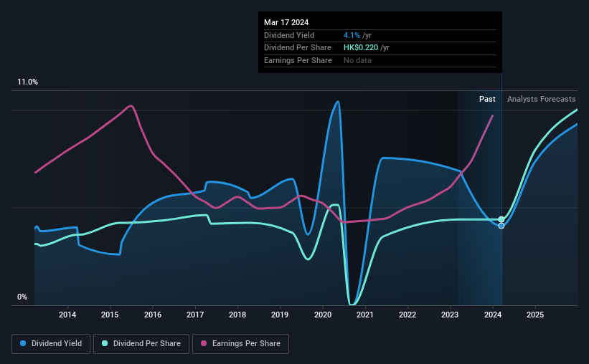This screenshot has height=364, width=589.
Task: Click the Mar 17 2024 tooltip date
Action: point(286,22)
